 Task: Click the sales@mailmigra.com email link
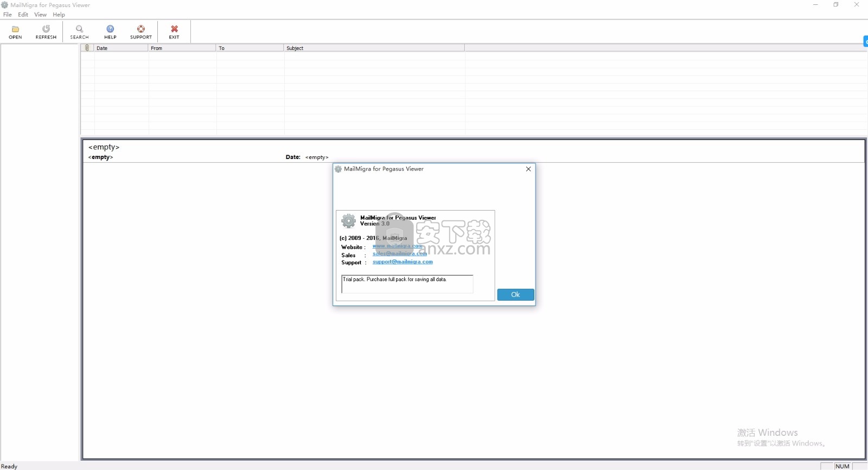click(x=399, y=254)
